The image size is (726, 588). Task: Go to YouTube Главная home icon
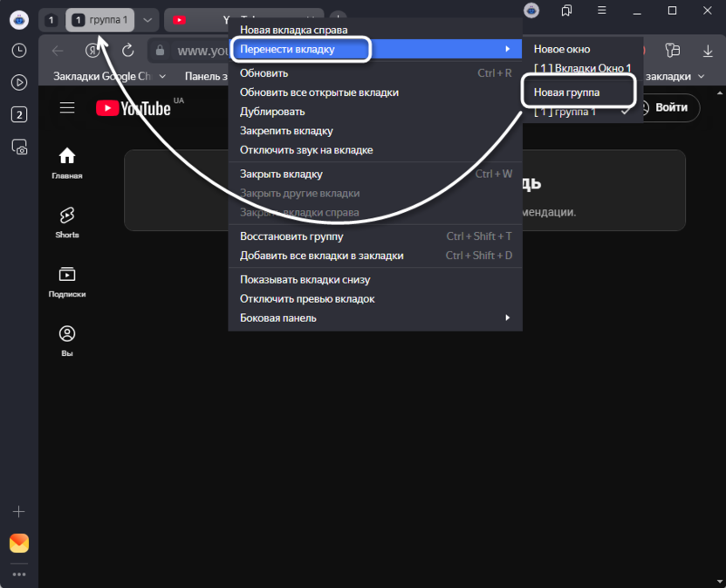pyautogui.click(x=67, y=163)
